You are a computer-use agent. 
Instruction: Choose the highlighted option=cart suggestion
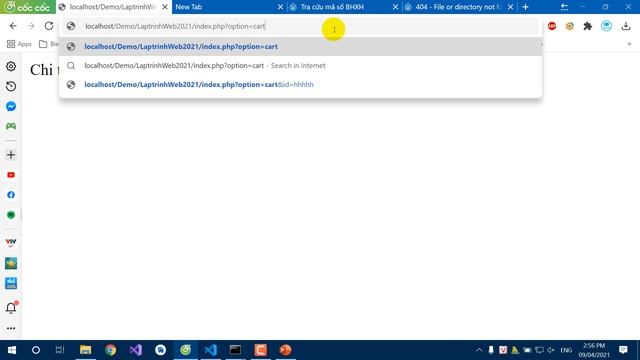[300, 47]
